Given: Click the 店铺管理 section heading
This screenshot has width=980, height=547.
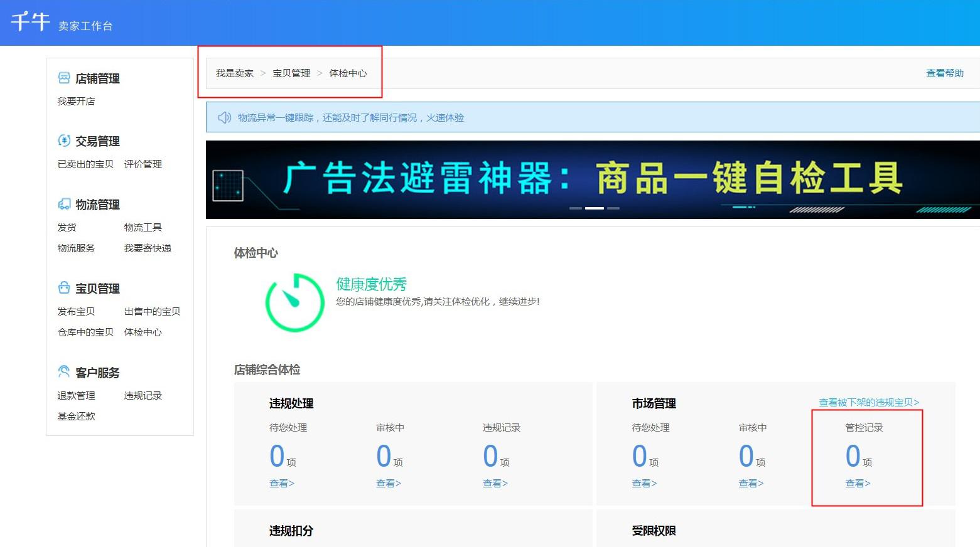Looking at the screenshot, I should 97,78.
